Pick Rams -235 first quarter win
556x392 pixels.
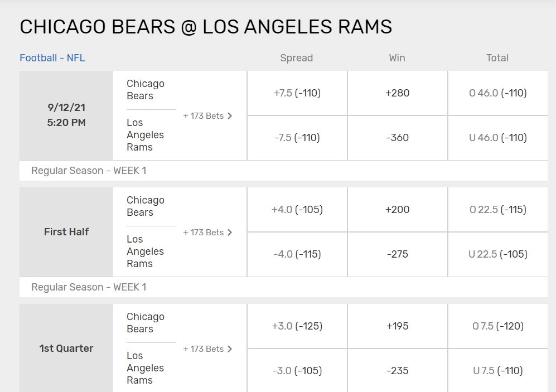click(398, 371)
